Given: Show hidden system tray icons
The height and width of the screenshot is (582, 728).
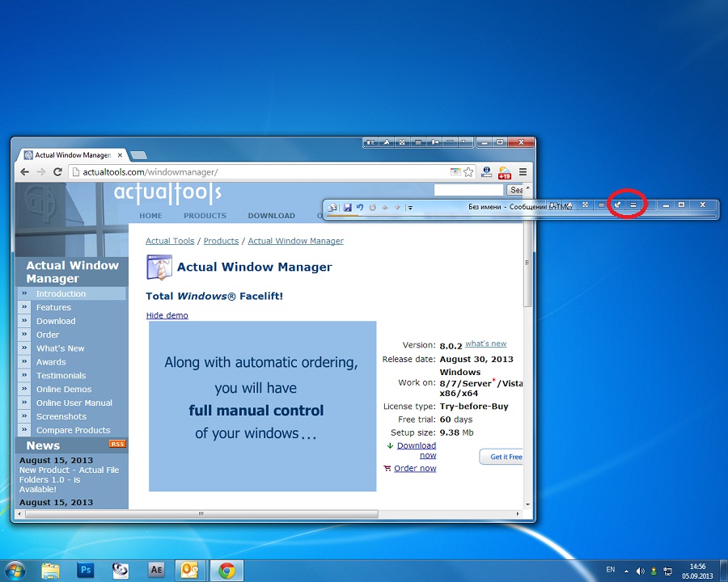Looking at the screenshot, I should tap(626, 571).
